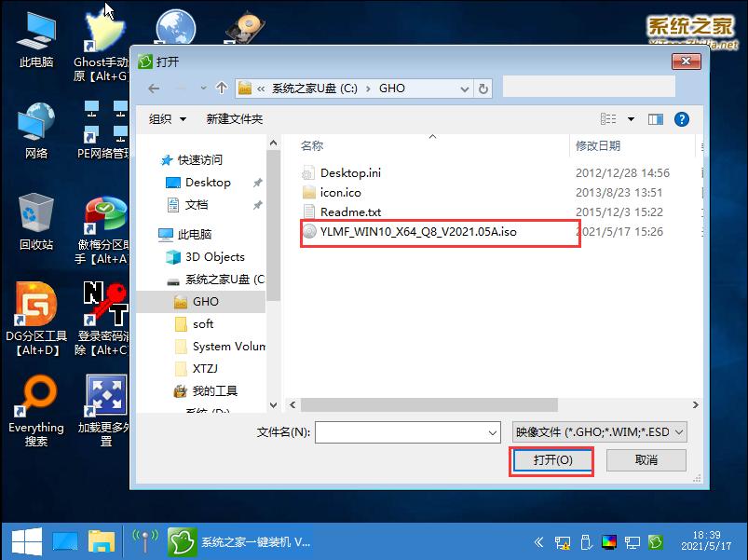This screenshot has width=748, height=560.
Task: Launch DG分区工具 desktop shortcut
Action: [x=36, y=319]
